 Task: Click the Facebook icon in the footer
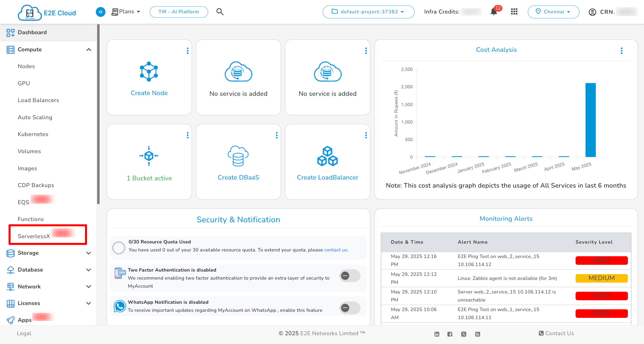click(x=450, y=334)
